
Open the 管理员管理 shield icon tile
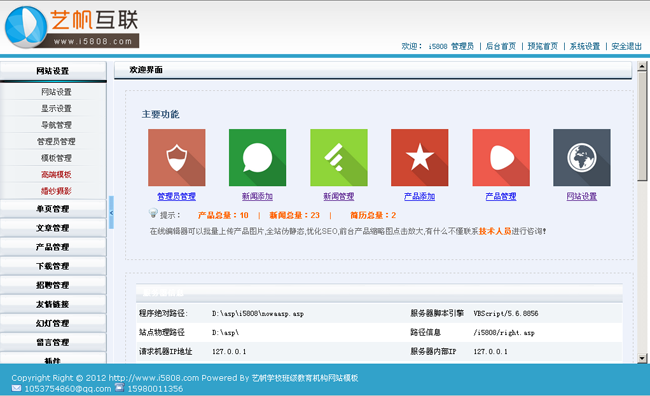(x=177, y=158)
